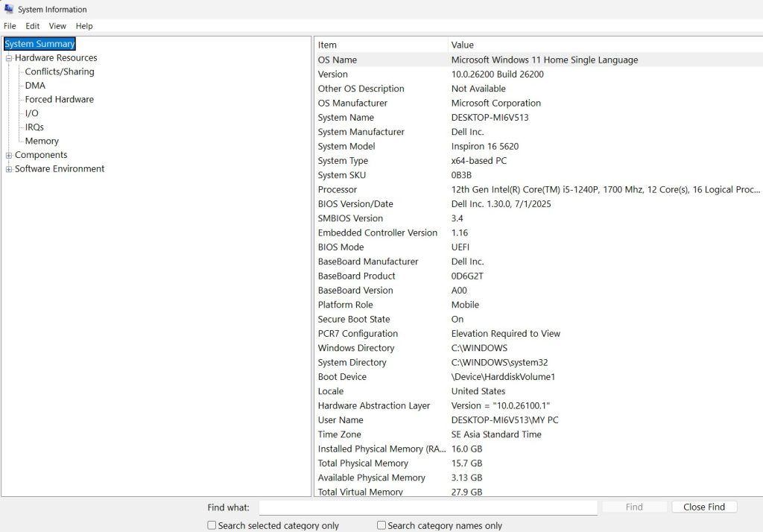Select Boot Device row
This screenshot has width=763, height=532.
539,377
